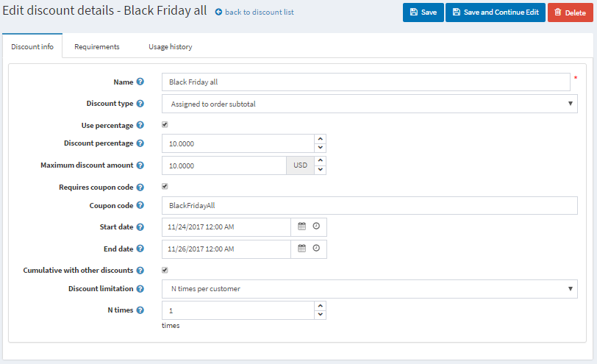Open the Start date time picker
This screenshot has height=364, width=597.
click(316, 226)
